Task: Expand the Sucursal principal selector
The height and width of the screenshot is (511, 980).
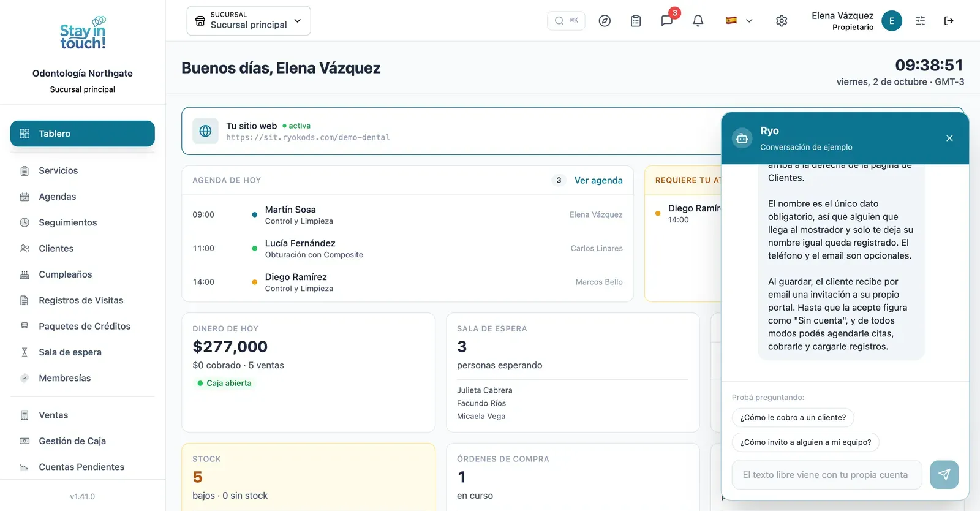Action: (x=249, y=21)
